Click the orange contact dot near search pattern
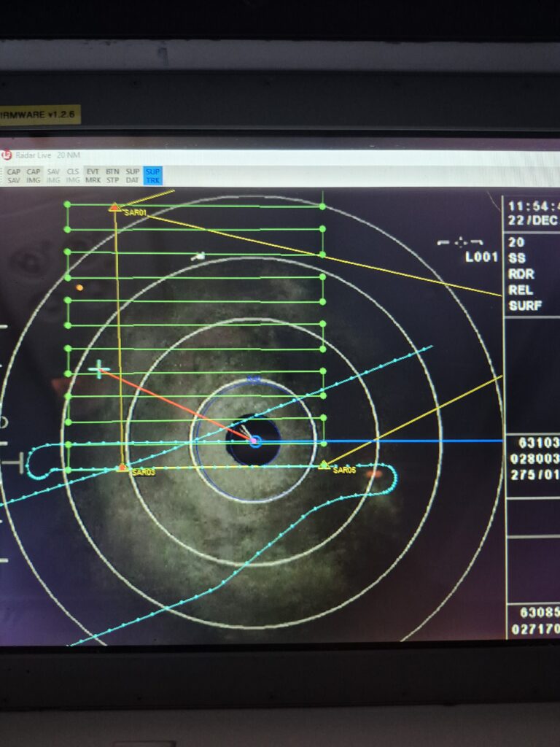 pyautogui.click(x=79, y=287)
